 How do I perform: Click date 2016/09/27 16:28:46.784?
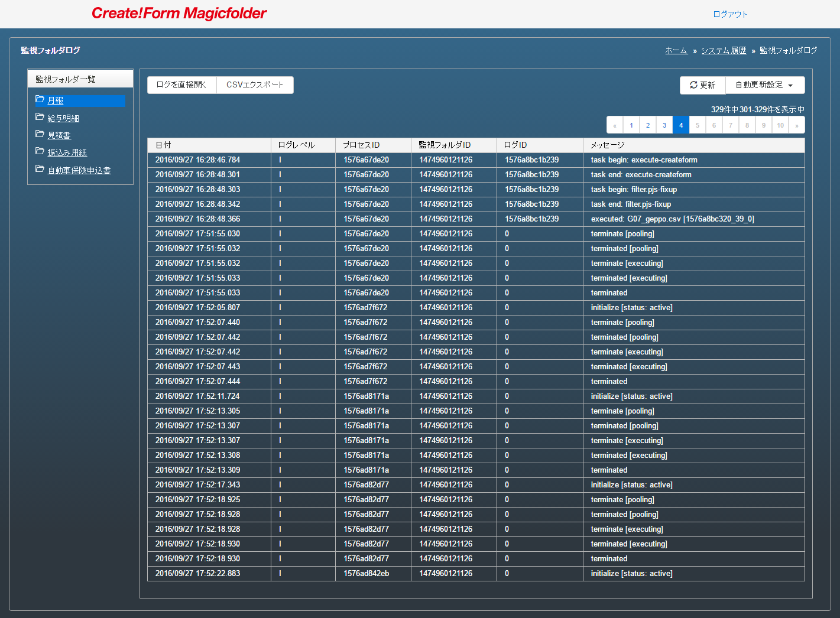point(198,160)
